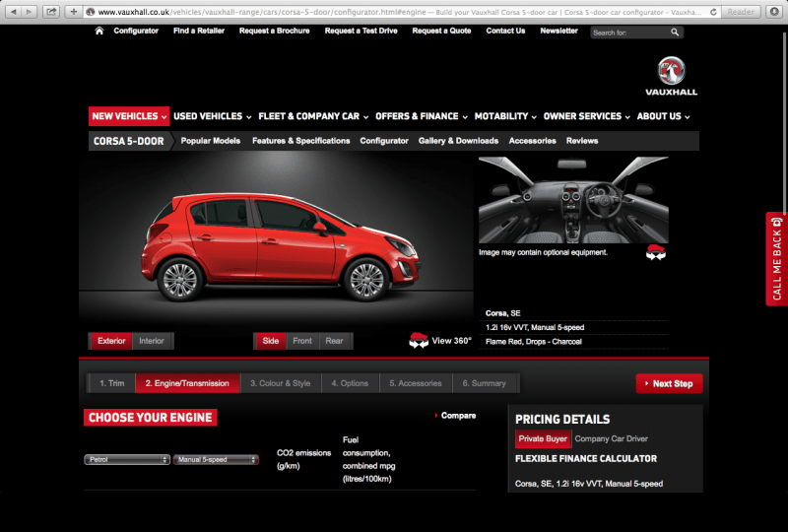This screenshot has height=532, width=788.
Task: Expand the Used Vehicles menu
Action: click(212, 116)
